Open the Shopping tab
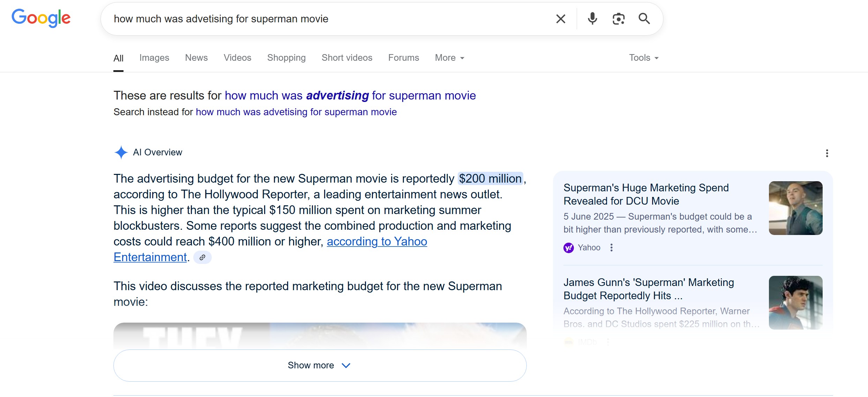Viewport: 868px width, 397px height. [286, 58]
